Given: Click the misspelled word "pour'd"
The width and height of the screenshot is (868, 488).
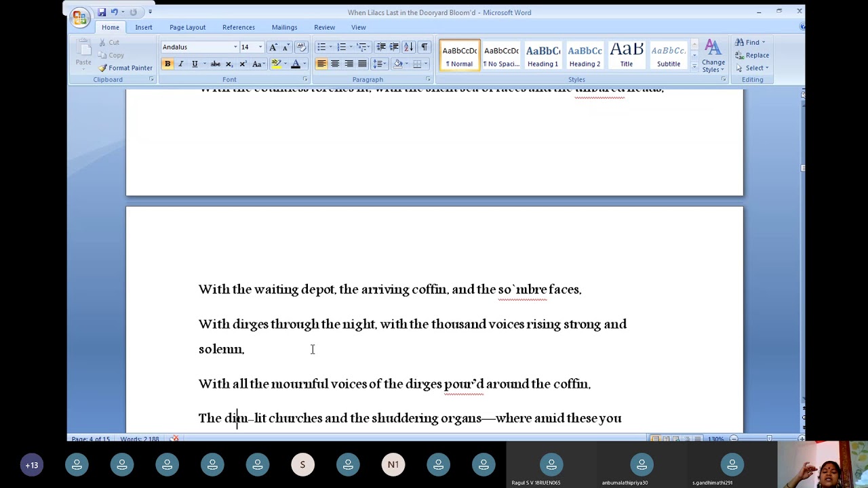Looking at the screenshot, I should [465, 384].
